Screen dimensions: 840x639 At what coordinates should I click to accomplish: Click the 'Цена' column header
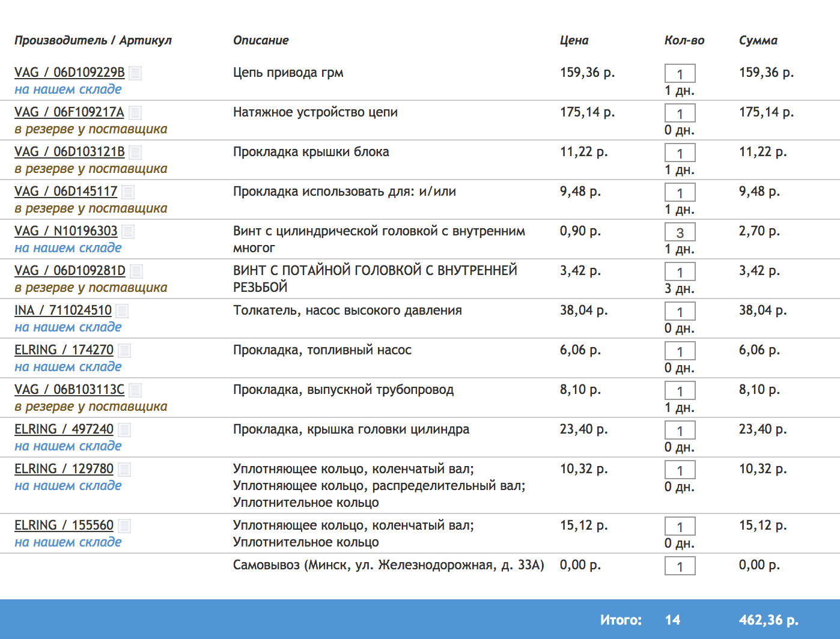[x=574, y=40]
